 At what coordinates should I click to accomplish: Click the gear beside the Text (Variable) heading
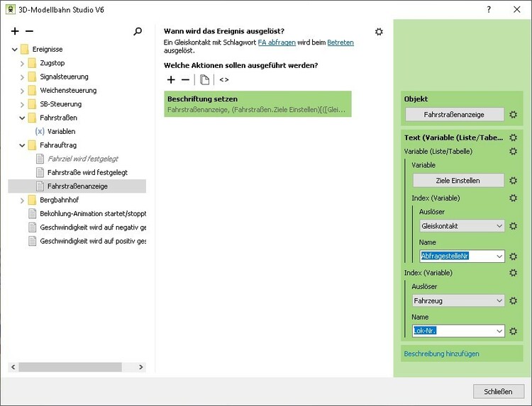(514, 137)
